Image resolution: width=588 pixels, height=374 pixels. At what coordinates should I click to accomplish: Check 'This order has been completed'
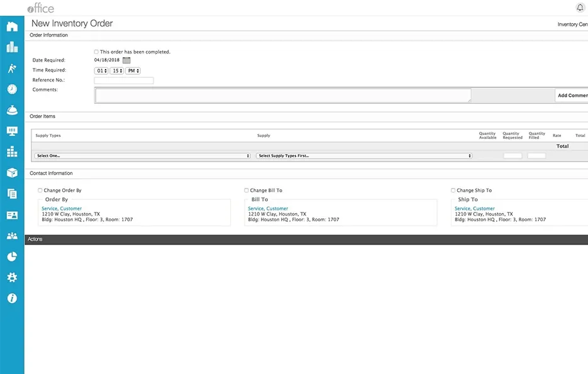[x=96, y=52]
